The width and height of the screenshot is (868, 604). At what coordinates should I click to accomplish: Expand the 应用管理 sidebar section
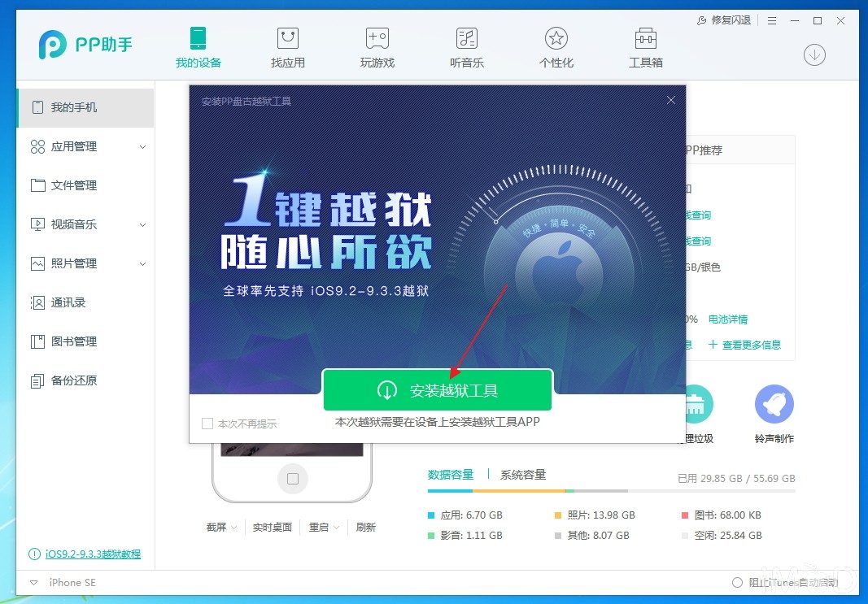point(142,146)
